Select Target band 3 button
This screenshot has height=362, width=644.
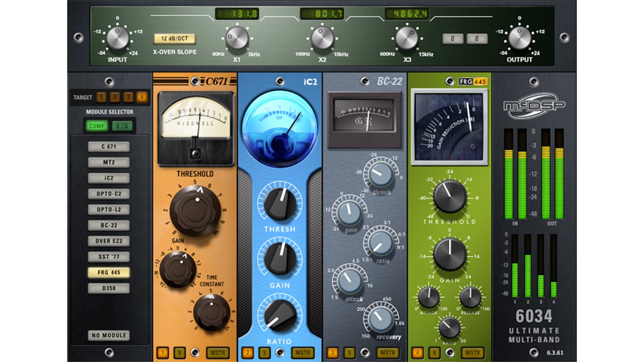129,98
